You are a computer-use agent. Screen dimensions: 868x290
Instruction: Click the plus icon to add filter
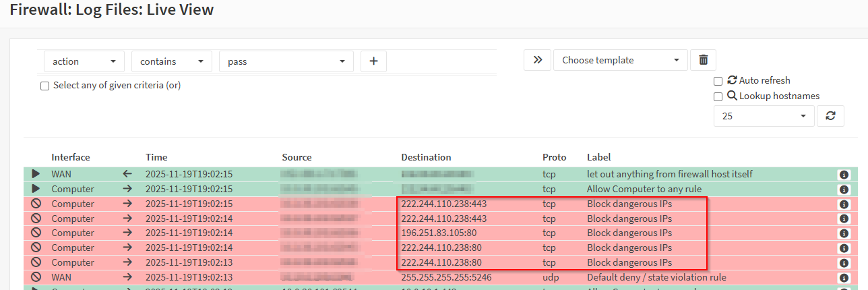pyautogui.click(x=373, y=61)
